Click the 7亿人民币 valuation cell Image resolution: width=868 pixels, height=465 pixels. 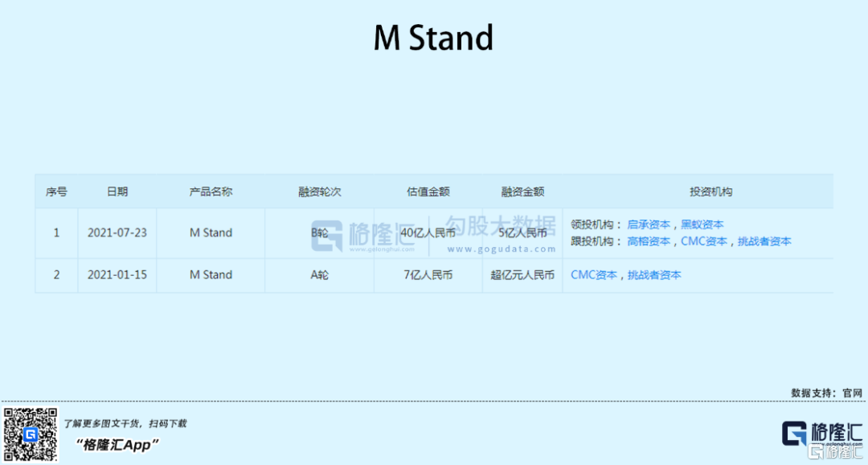click(428, 275)
